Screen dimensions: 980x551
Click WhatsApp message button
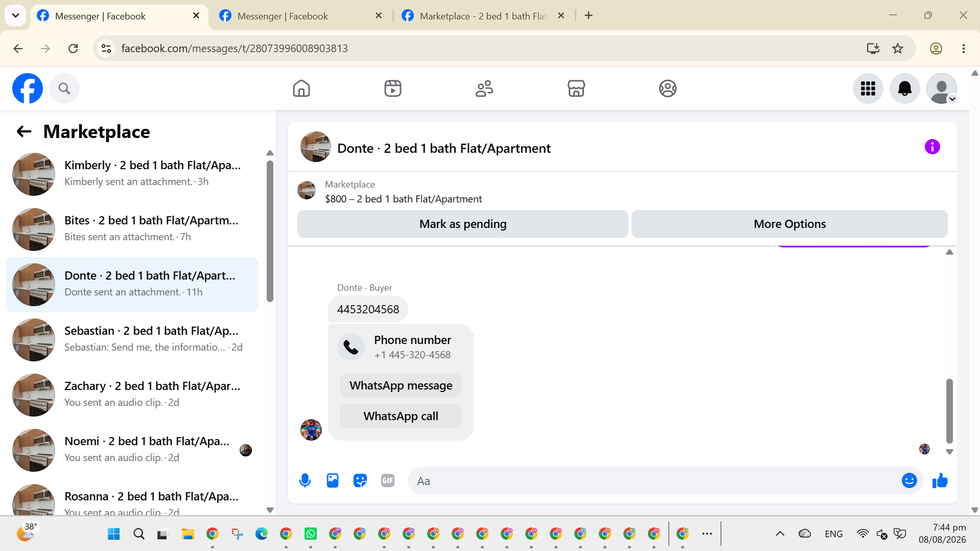tap(401, 385)
